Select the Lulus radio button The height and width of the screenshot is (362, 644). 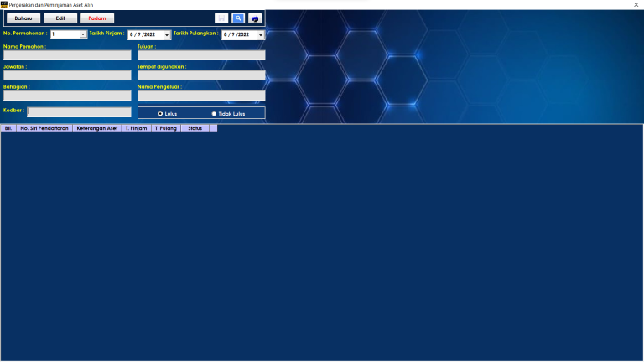coord(160,113)
